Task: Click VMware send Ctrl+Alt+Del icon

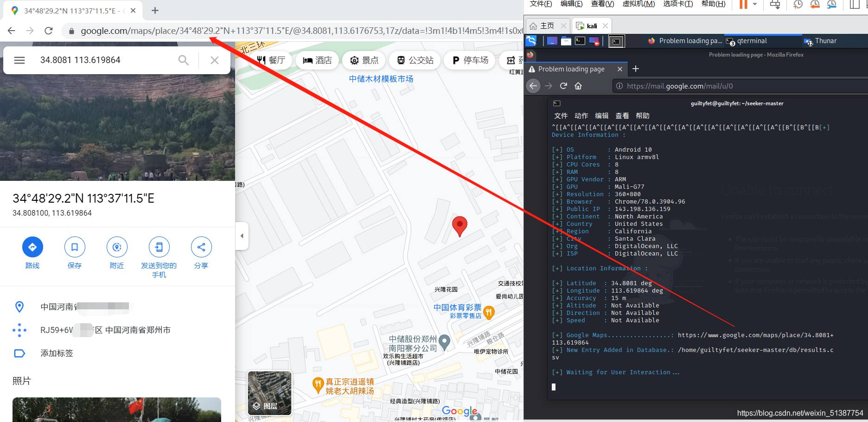Action: pos(775,4)
